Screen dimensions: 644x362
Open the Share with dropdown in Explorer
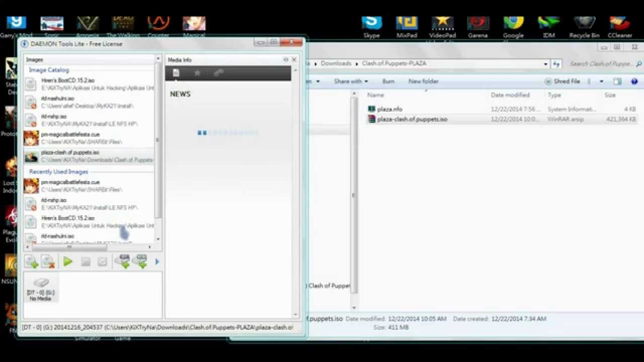(351, 81)
